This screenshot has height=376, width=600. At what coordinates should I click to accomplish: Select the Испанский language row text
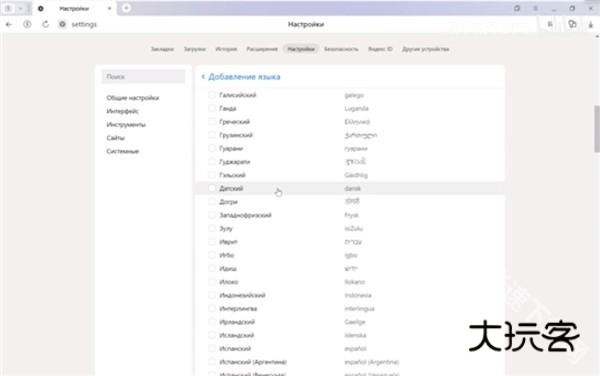pos(235,348)
